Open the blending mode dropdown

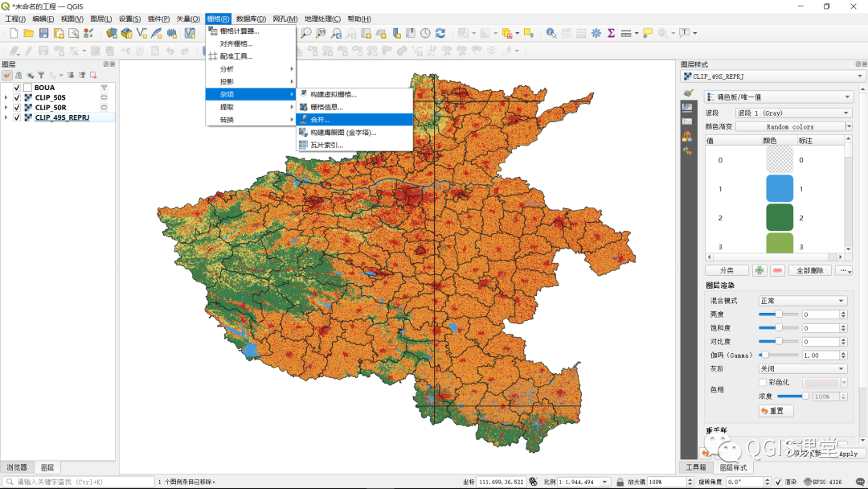point(802,301)
